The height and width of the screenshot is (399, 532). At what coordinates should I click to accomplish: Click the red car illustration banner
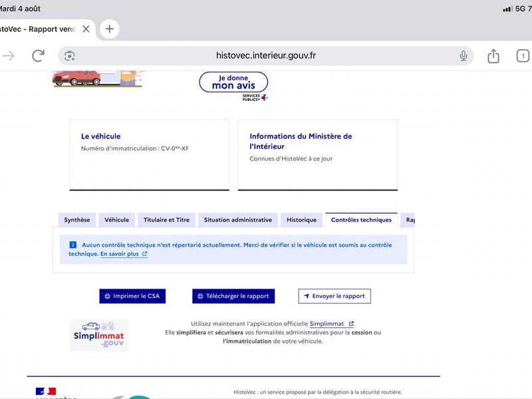(x=97, y=78)
